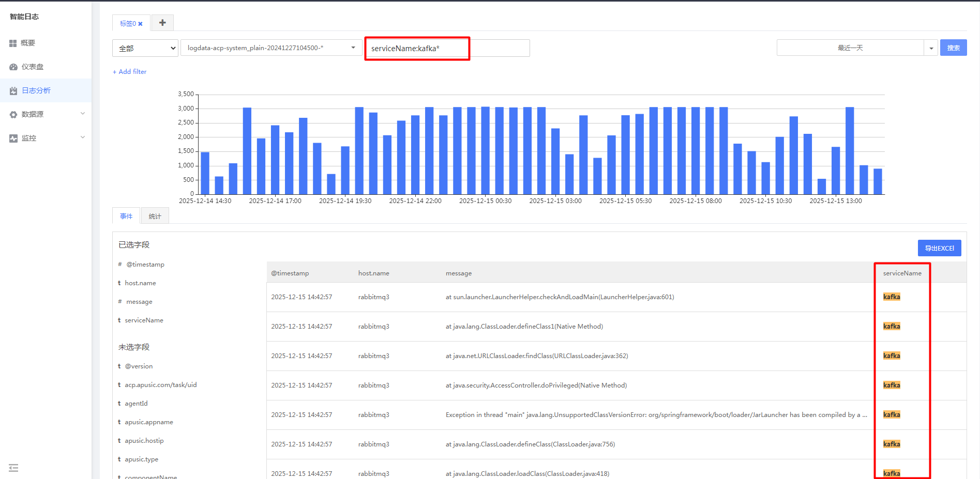Add the apusic.type field

[x=141, y=459]
